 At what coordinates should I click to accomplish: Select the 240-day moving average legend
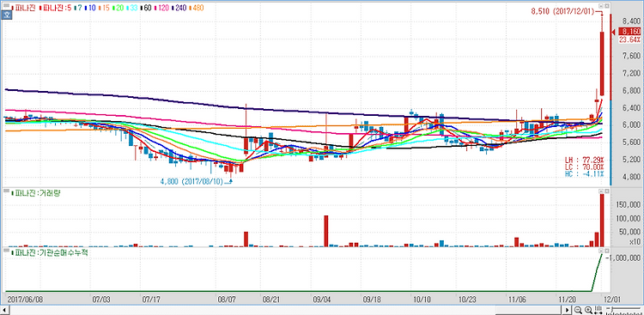(180, 8)
